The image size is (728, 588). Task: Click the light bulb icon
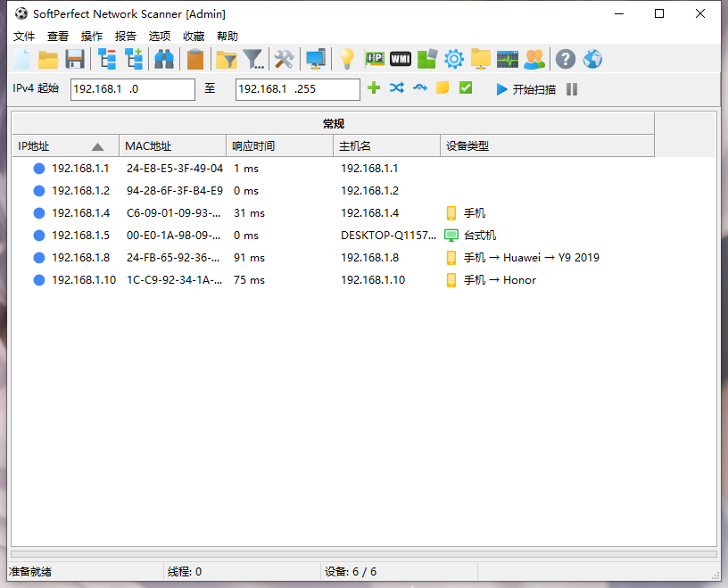point(347,59)
